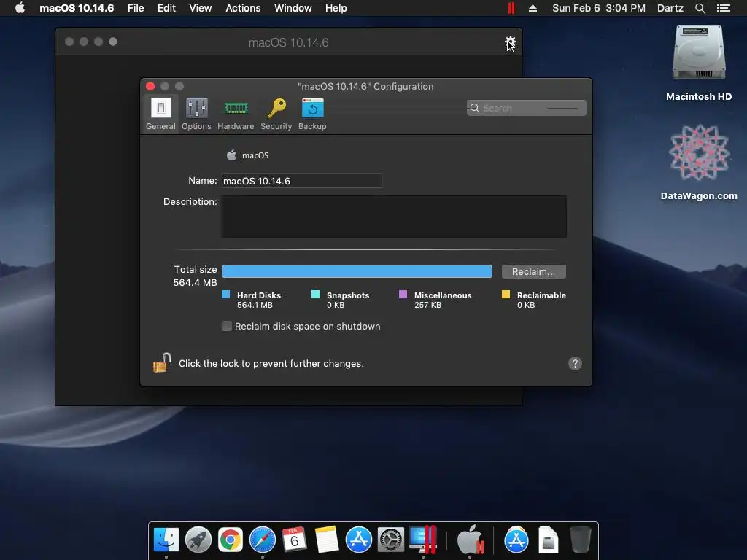
Task: Click the Miscellaneous 257 KB value
Action: tap(427, 305)
